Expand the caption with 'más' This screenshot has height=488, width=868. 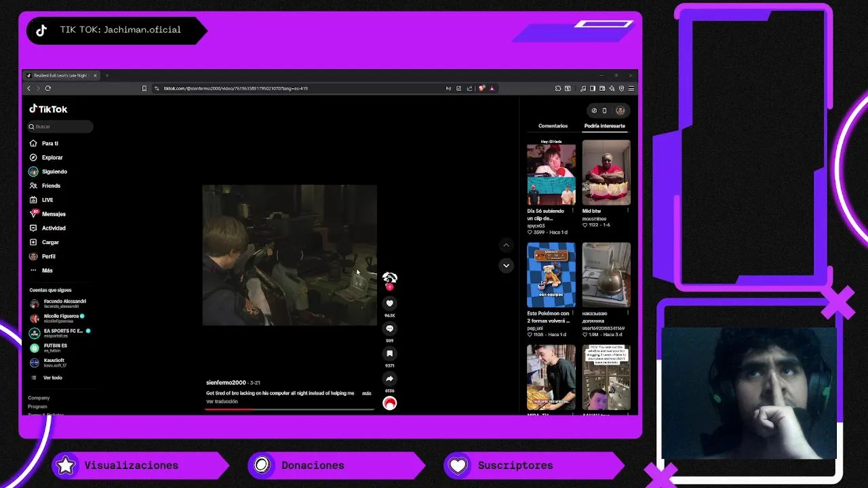pyautogui.click(x=366, y=393)
